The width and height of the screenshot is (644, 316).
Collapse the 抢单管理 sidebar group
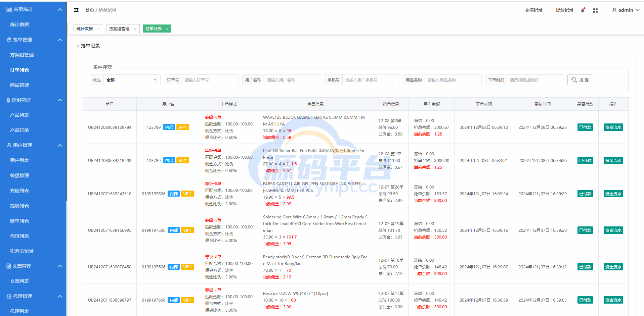click(x=60, y=40)
